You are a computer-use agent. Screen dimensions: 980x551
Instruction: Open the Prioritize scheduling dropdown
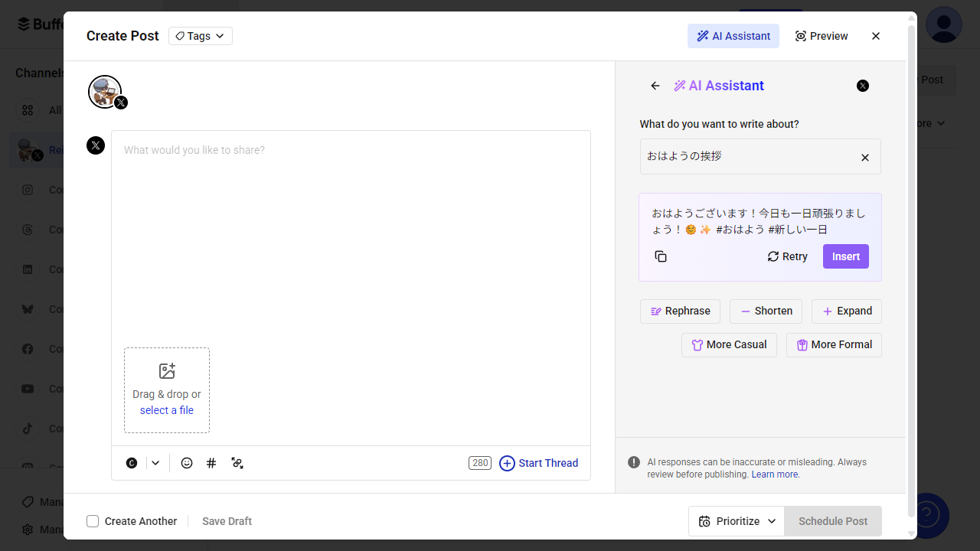[735, 520]
